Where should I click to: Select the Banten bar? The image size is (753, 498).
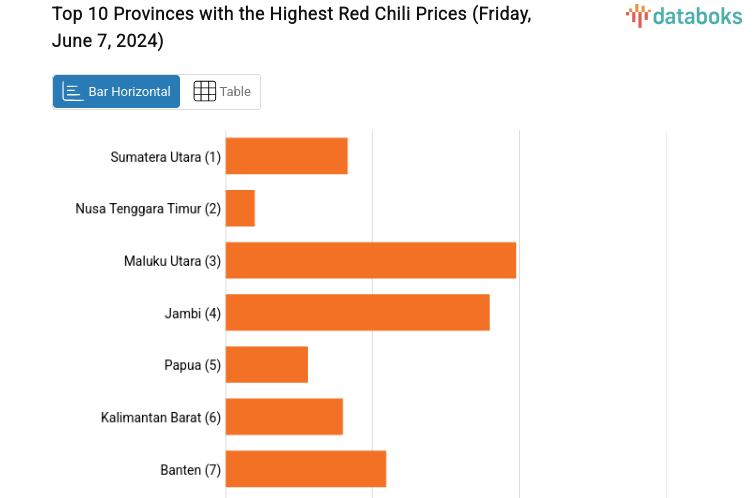[306, 468]
